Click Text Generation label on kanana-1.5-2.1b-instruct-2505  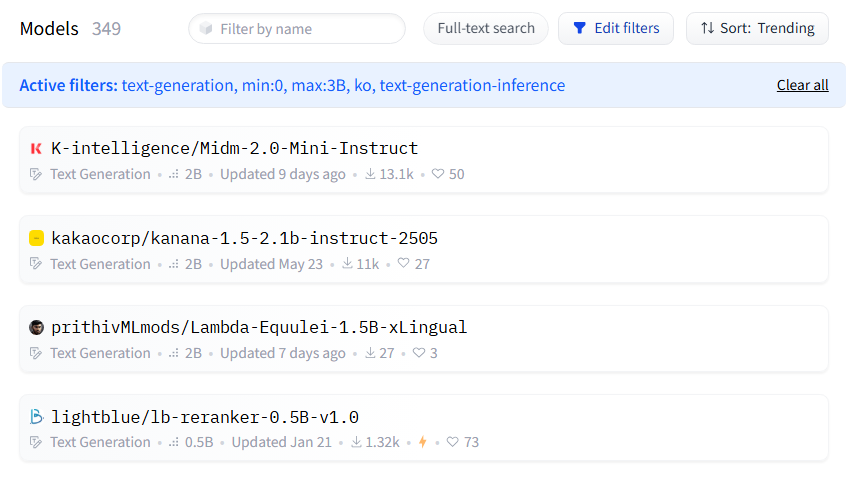click(101, 264)
